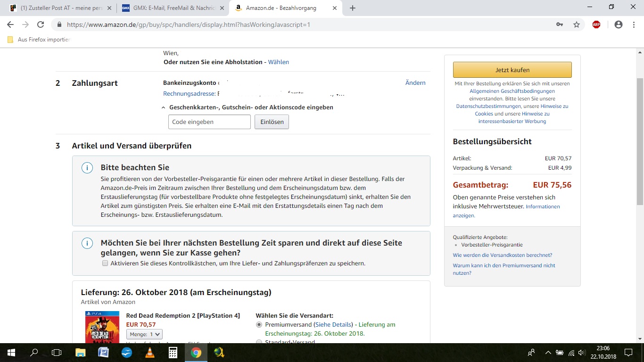This screenshot has width=644, height=362.
Task: Click the Gesamtbetrag EUR 75,56 amount
Action: (552, 185)
